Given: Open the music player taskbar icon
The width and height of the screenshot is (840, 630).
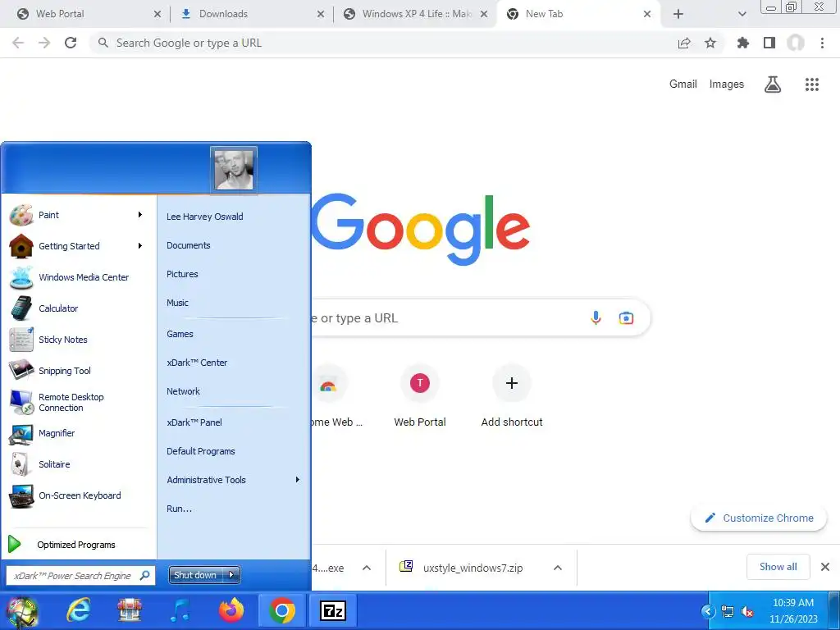Looking at the screenshot, I should click(180, 610).
